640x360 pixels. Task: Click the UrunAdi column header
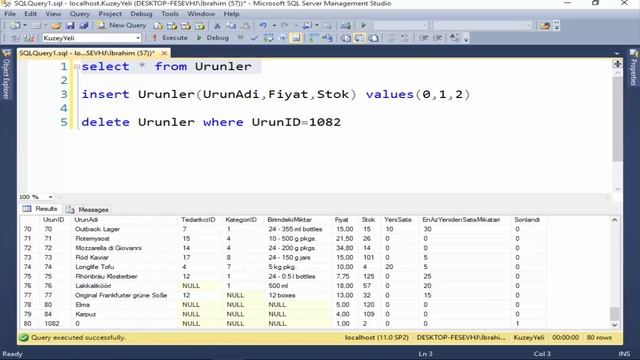click(124, 220)
